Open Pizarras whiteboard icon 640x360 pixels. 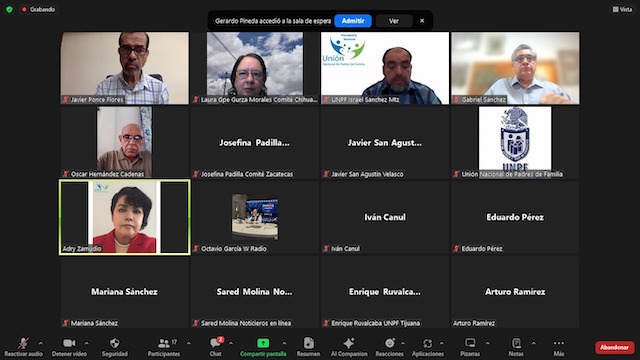(470, 343)
